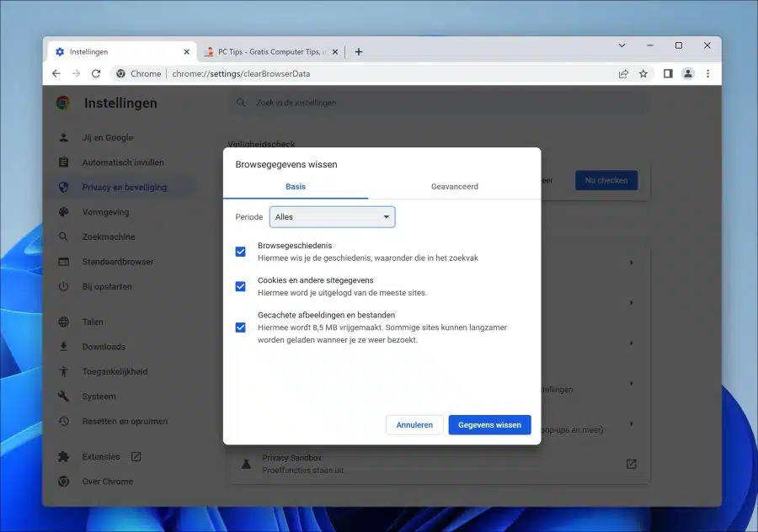The image size is (758, 532).
Task: Click the Standaardbrowser icon
Action: point(63,262)
